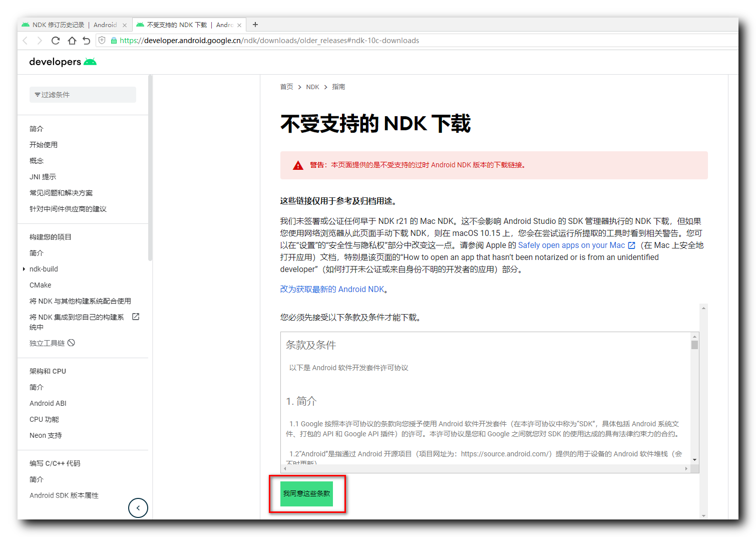Click the undo/restore arrow icon in toolbar
The height and width of the screenshot is (537, 756).
point(87,41)
